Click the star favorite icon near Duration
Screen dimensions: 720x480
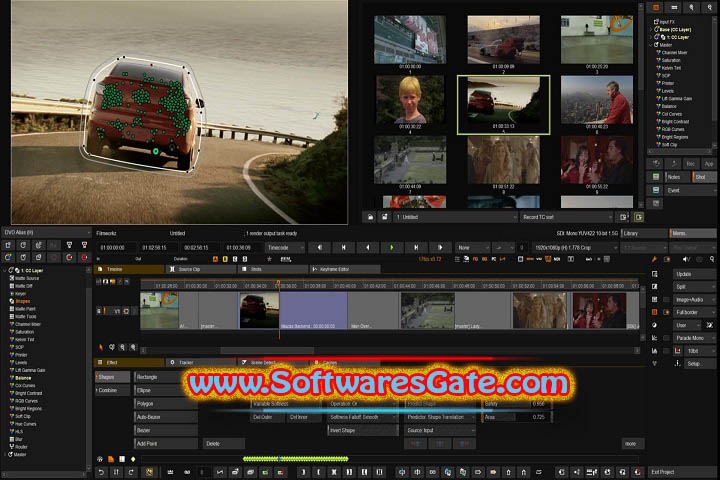270,259
